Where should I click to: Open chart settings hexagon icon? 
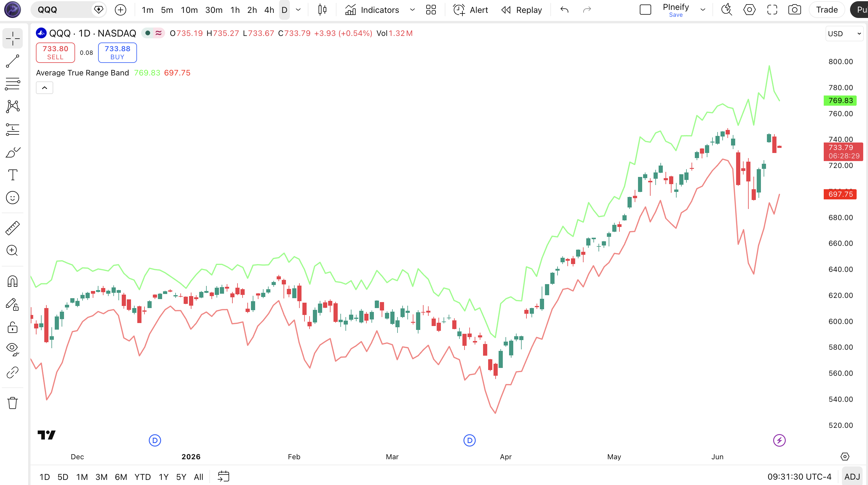pos(749,10)
